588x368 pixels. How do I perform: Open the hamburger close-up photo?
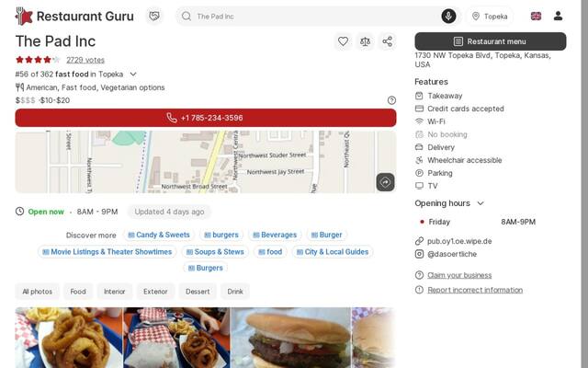click(x=291, y=338)
